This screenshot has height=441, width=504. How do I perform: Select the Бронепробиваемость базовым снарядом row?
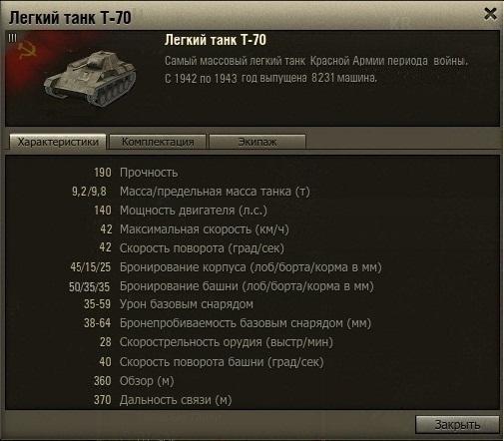[228, 323]
